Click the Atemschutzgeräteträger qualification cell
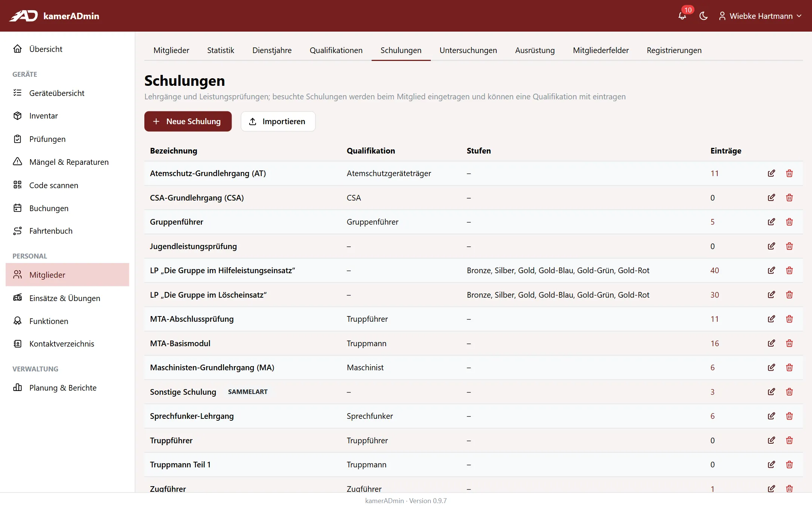The image size is (812, 508). point(389,173)
